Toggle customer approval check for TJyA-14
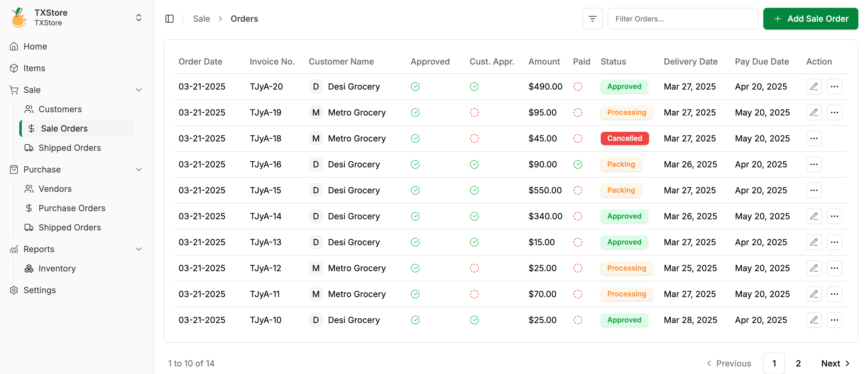This screenshot has height=374, width=868. click(474, 216)
